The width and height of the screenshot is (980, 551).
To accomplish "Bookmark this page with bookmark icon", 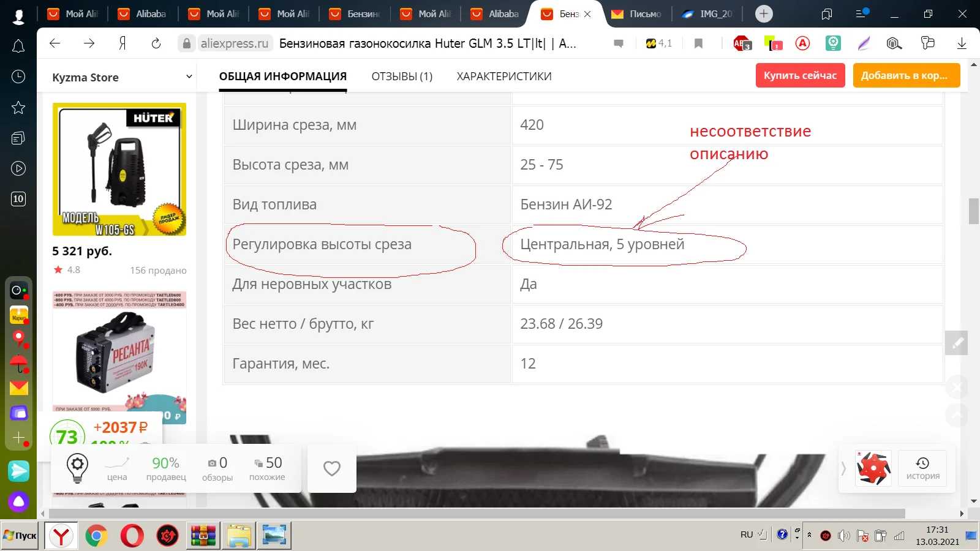I will point(698,43).
